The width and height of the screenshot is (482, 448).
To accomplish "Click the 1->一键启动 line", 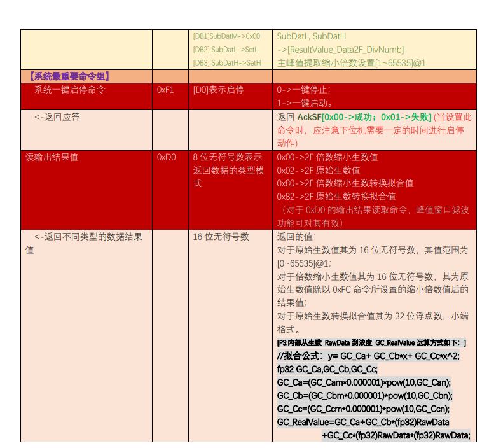I will pyautogui.click(x=305, y=103).
